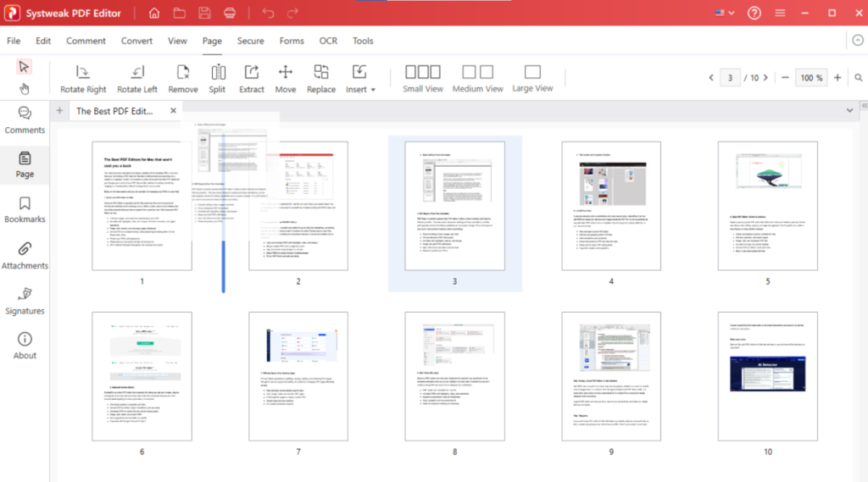Print the document using printer icon
868x482 pixels.
click(x=230, y=13)
